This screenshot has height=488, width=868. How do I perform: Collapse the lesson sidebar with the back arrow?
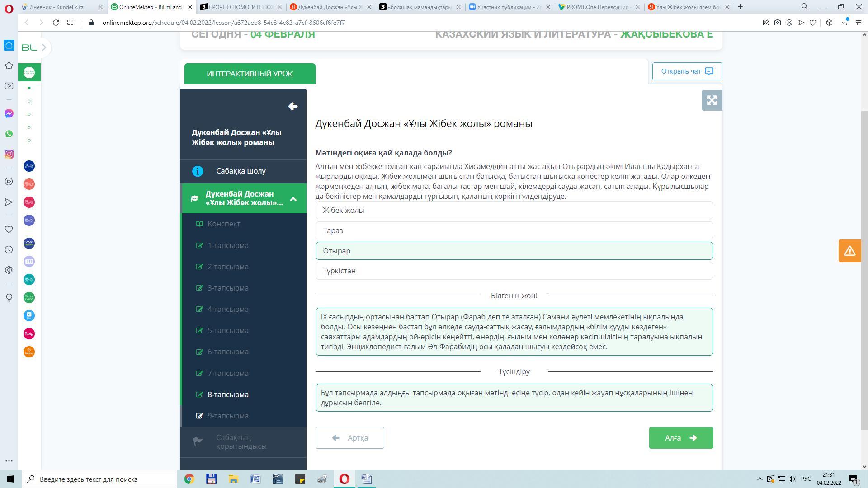pyautogui.click(x=292, y=106)
